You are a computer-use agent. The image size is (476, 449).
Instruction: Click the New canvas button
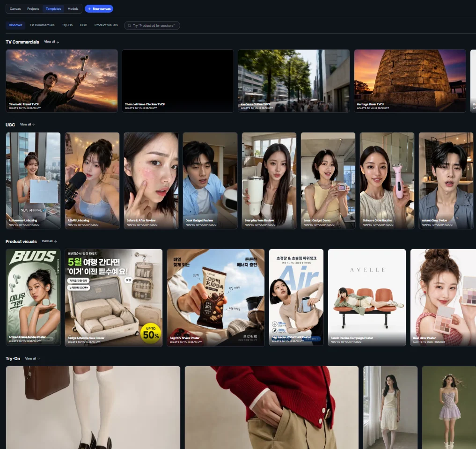point(99,9)
